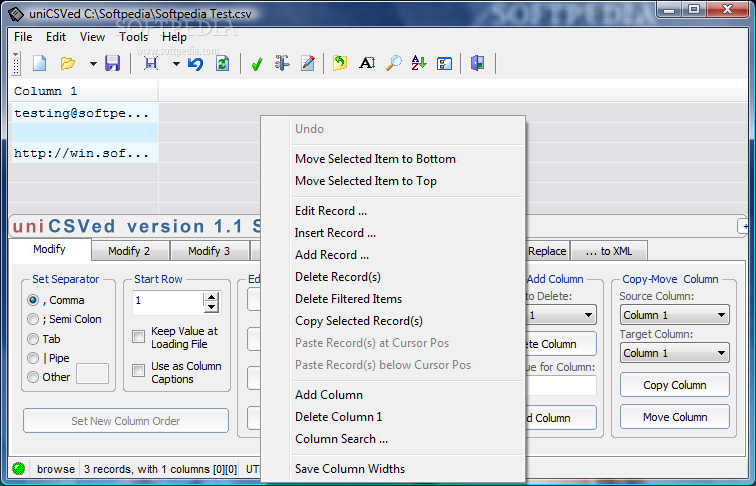Click the Copy Column button

click(675, 385)
